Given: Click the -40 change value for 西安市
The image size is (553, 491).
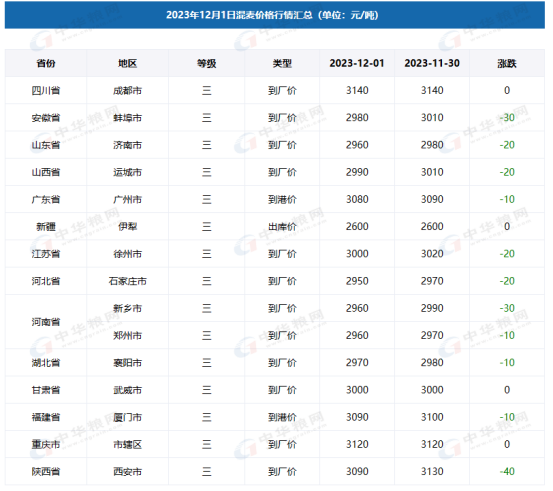Looking at the screenshot, I should click(x=507, y=472).
